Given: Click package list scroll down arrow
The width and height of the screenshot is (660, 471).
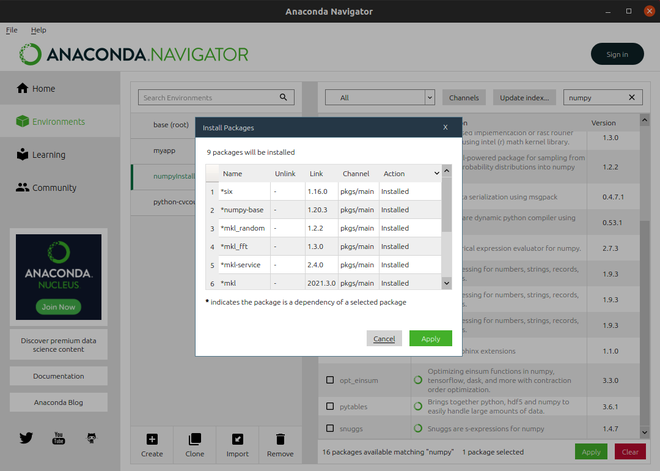Looking at the screenshot, I should point(644,432).
